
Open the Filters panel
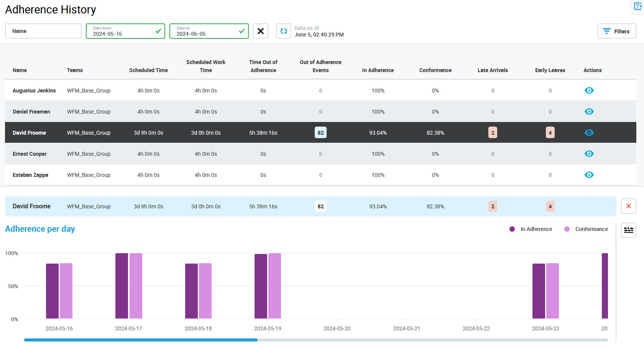616,31
